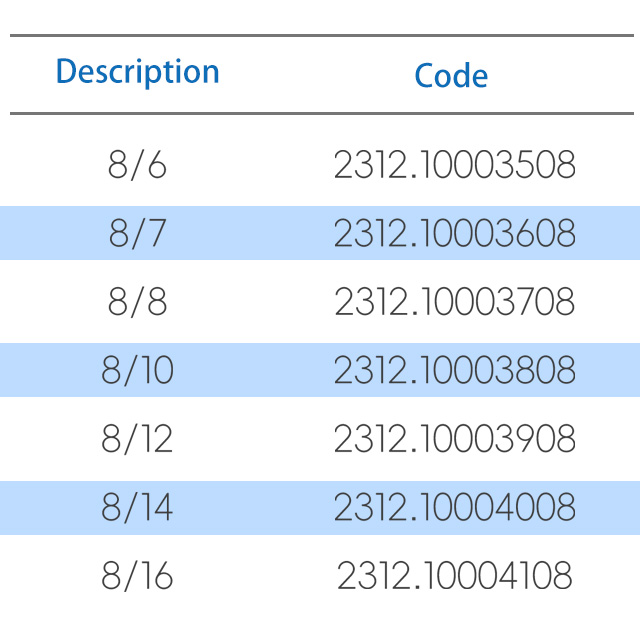Click the Description column header
Screen dimensions: 640x640
click(138, 72)
